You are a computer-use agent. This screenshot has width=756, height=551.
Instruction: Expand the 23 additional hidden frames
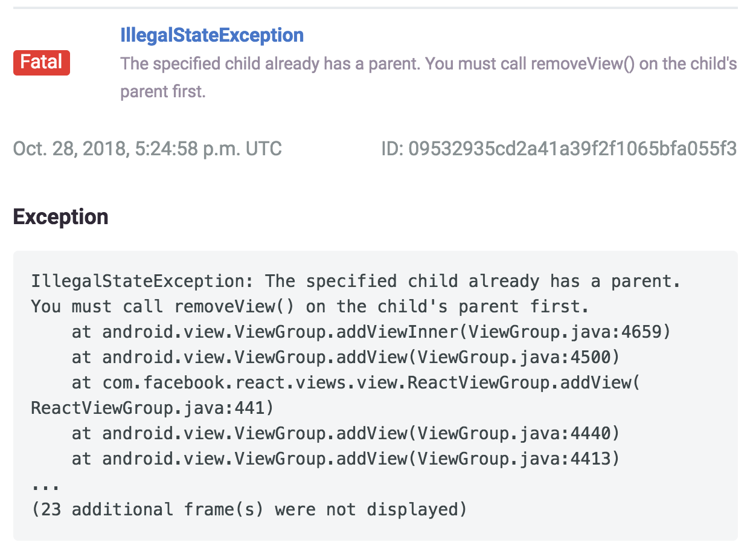(248, 509)
